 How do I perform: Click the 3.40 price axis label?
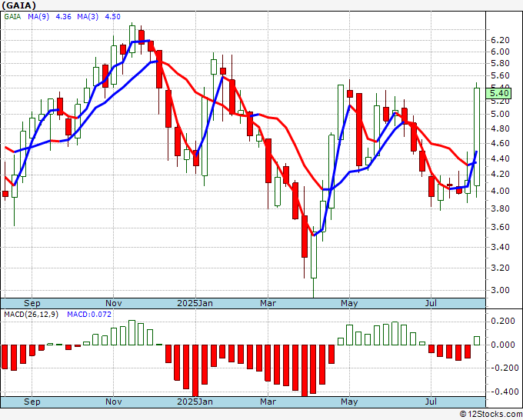pyautogui.click(x=500, y=247)
